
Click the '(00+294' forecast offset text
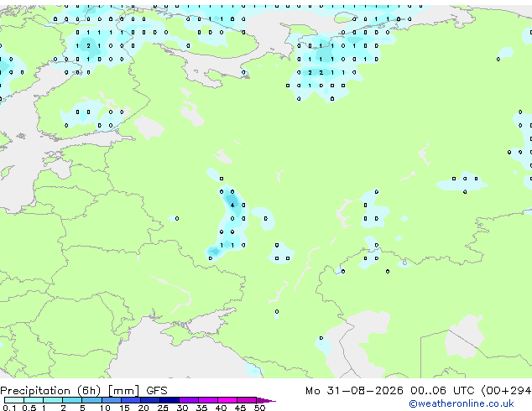[x=507, y=391]
